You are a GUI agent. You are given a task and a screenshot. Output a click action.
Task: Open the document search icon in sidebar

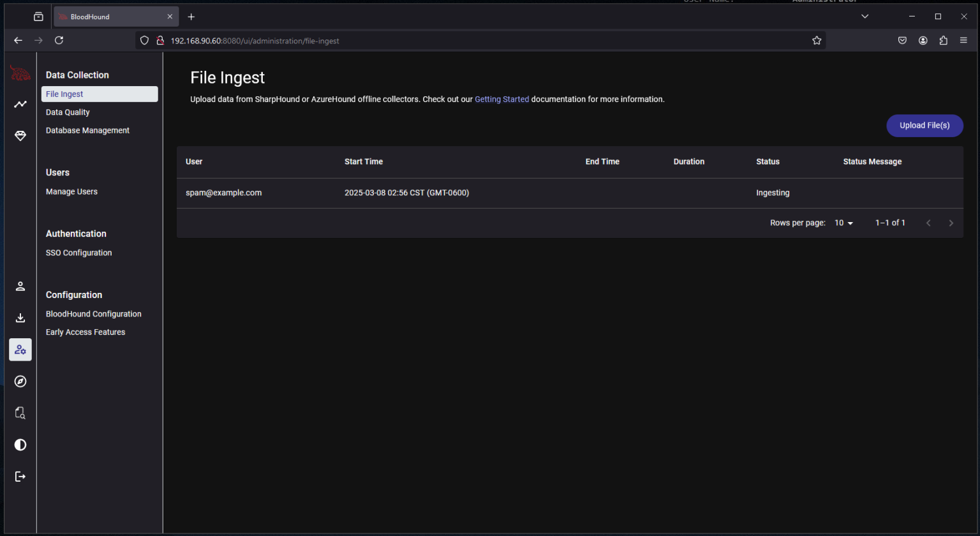tap(20, 413)
